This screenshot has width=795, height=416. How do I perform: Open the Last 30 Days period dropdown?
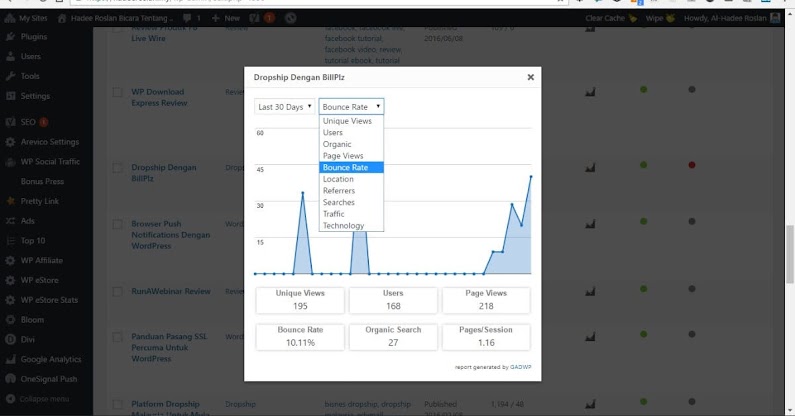(x=284, y=107)
